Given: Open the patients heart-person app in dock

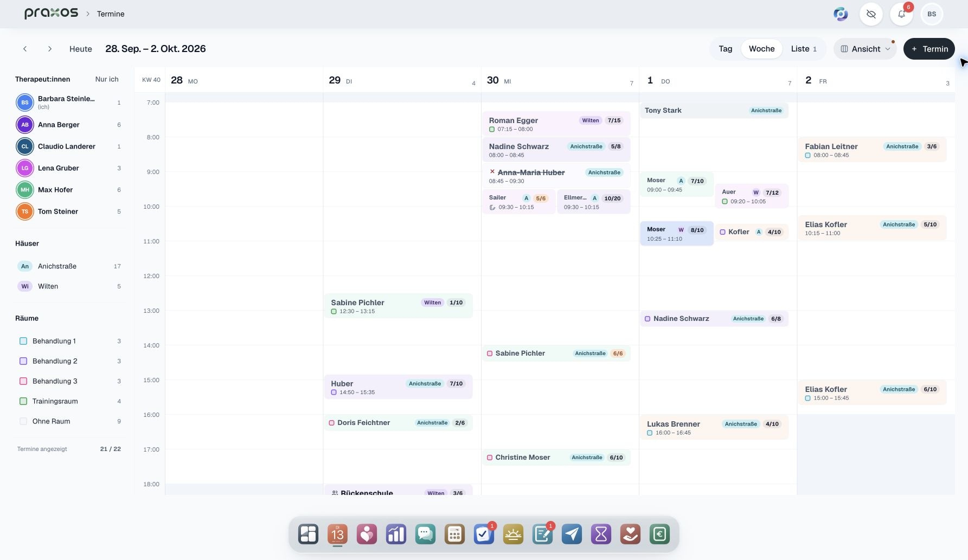Looking at the screenshot, I should tap(367, 535).
